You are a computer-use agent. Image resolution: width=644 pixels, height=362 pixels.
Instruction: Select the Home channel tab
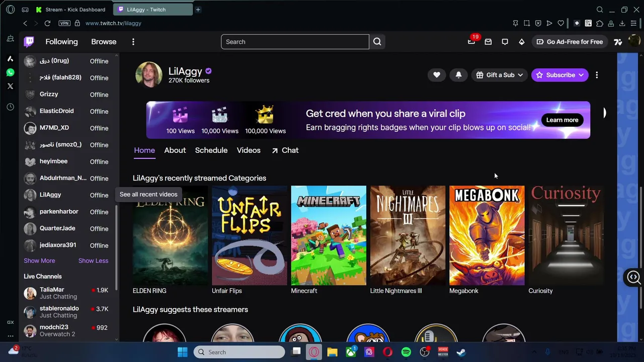tap(144, 150)
